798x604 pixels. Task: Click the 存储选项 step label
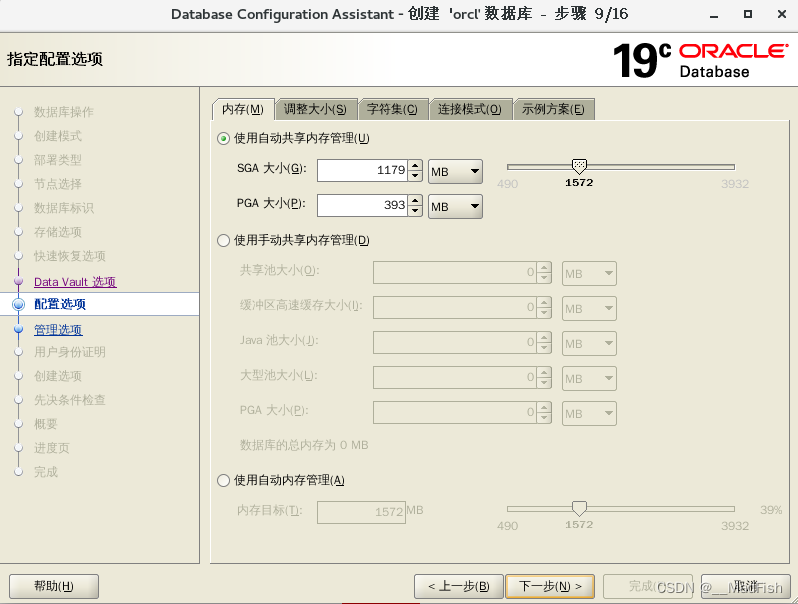(58, 232)
